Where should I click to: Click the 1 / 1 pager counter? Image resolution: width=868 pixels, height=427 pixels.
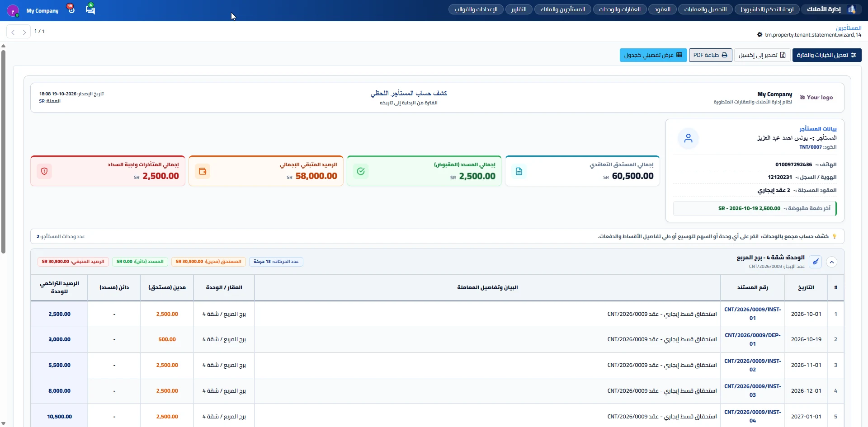pyautogui.click(x=39, y=31)
